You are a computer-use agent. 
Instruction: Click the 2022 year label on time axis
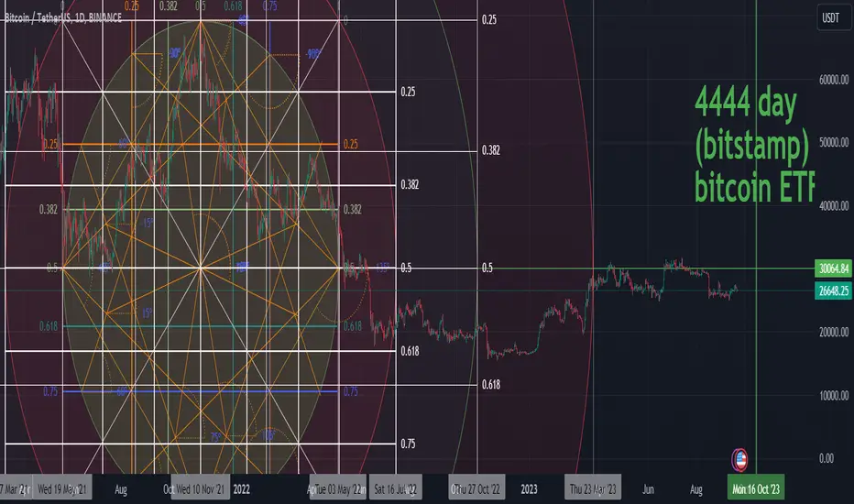pos(241,489)
